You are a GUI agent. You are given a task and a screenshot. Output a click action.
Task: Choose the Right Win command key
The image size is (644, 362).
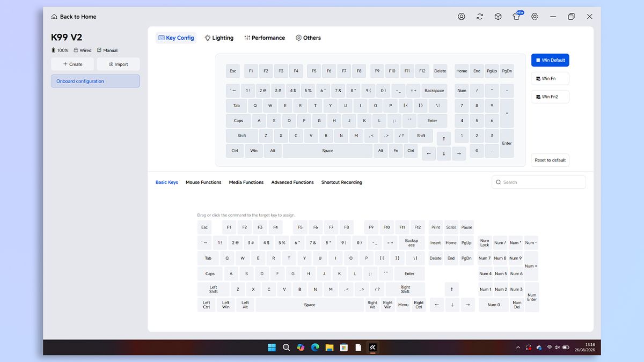pos(387,305)
